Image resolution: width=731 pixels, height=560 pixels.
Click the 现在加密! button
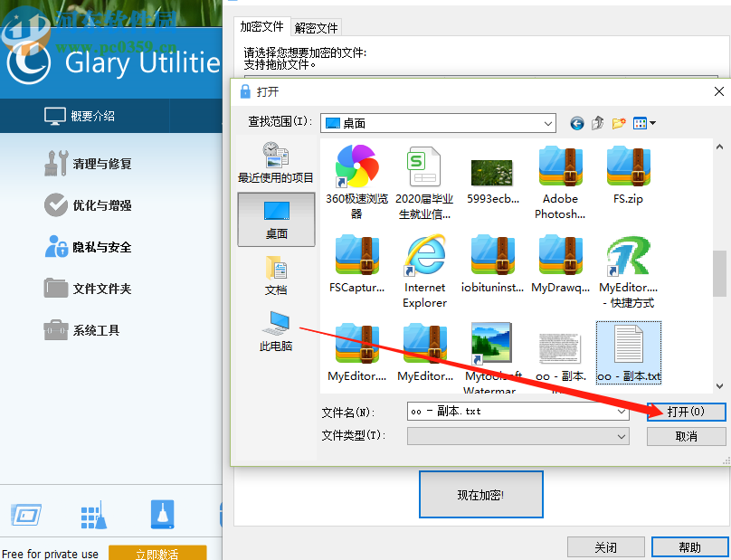[481, 494]
